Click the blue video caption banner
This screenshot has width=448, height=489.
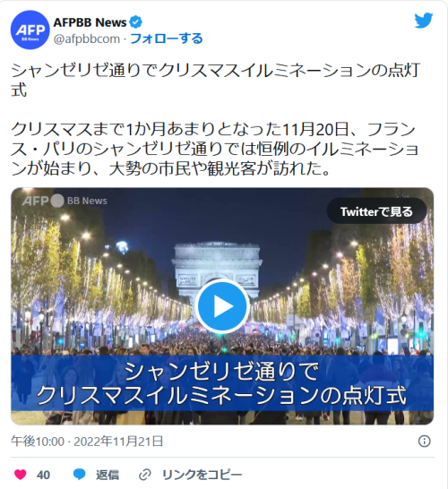222,383
